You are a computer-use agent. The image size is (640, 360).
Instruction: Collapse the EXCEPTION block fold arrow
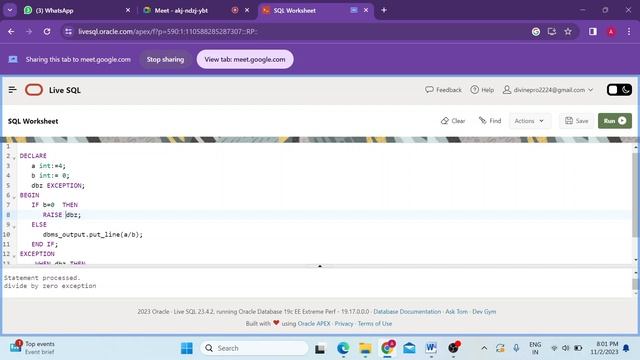coord(14,256)
